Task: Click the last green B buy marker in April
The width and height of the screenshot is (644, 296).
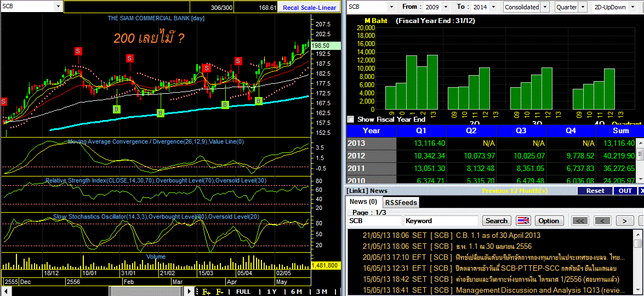Action: pos(259,100)
